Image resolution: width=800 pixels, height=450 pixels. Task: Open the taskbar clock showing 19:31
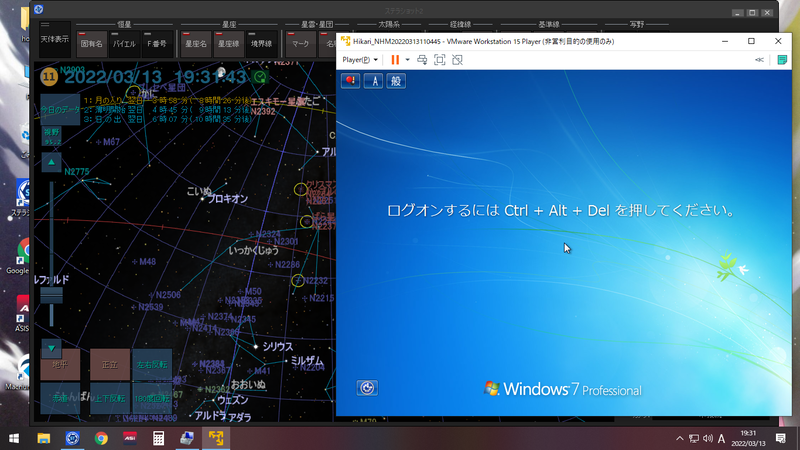pyautogui.click(x=748, y=438)
